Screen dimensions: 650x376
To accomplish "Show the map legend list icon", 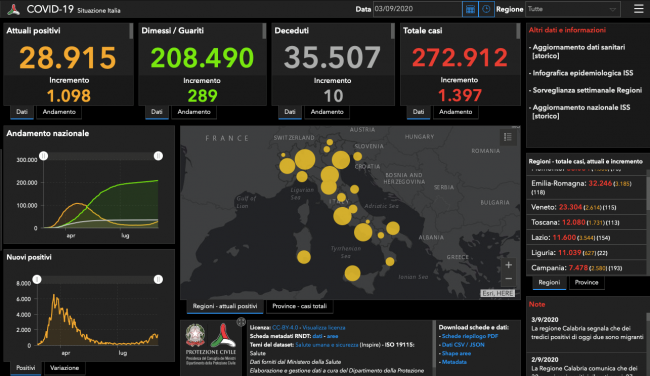I will (507, 137).
